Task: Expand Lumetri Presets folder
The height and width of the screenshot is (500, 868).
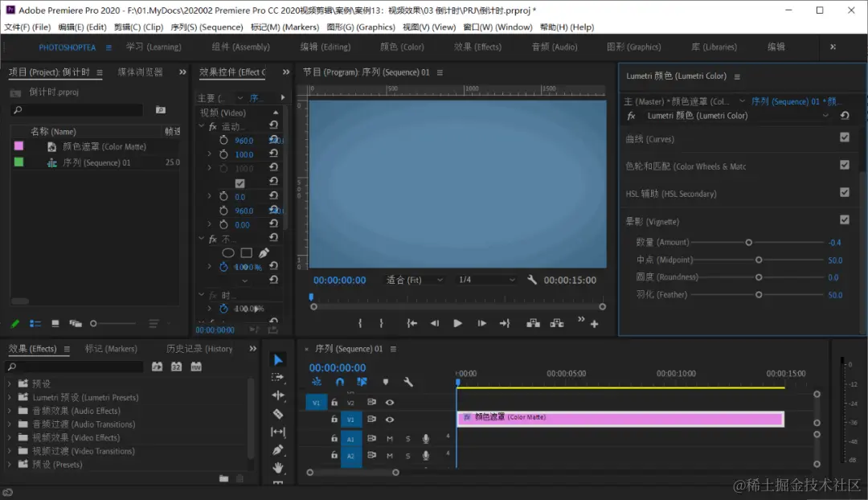Action: coord(9,397)
